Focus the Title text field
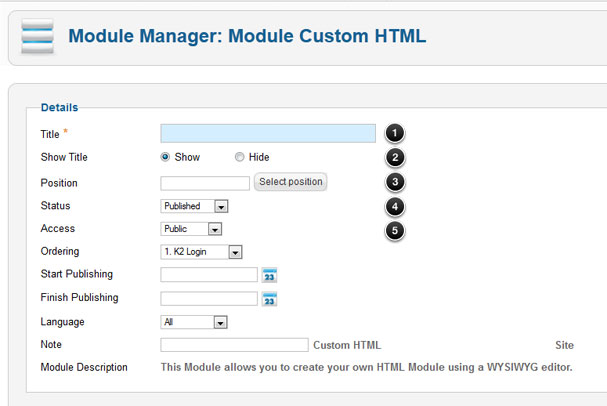607x406 pixels. [268, 133]
